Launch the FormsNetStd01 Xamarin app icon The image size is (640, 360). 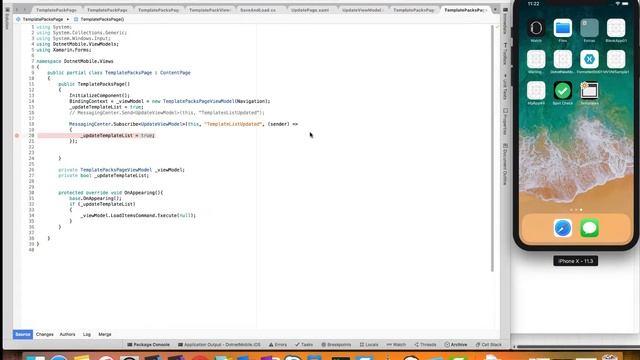(589, 60)
